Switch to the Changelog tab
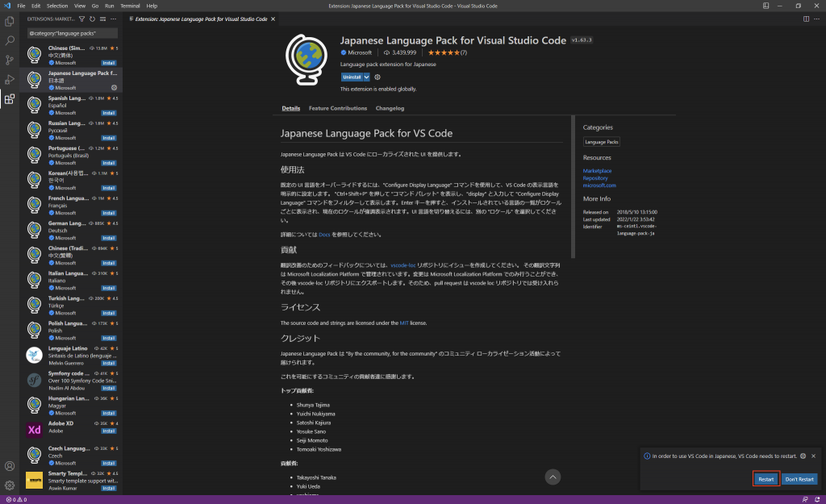 click(390, 108)
